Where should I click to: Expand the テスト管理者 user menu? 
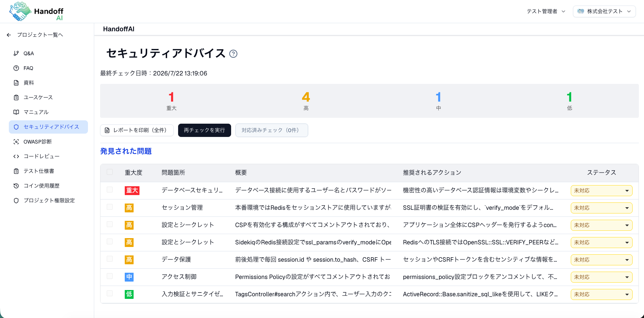click(x=546, y=11)
